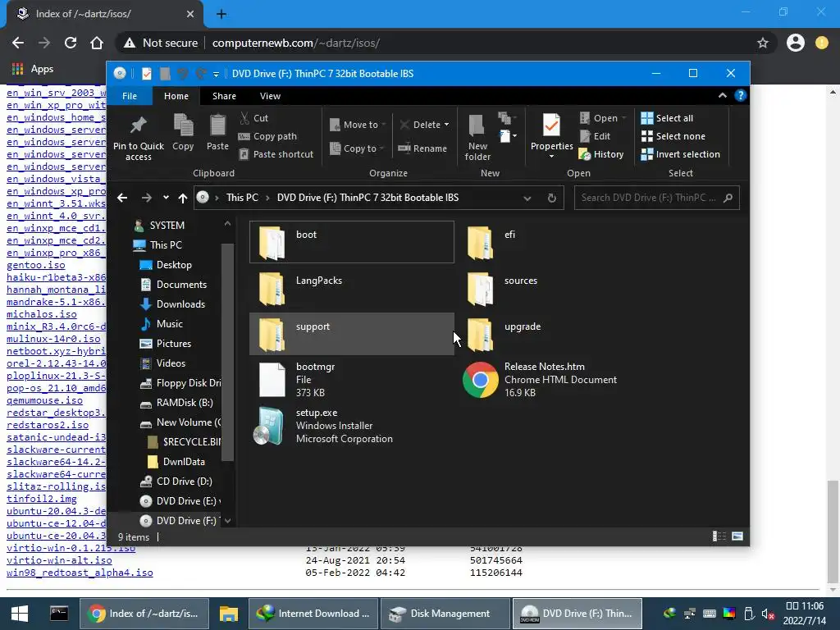Click the New folder icon
Screen dimensions: 840x630
pyautogui.click(x=477, y=126)
